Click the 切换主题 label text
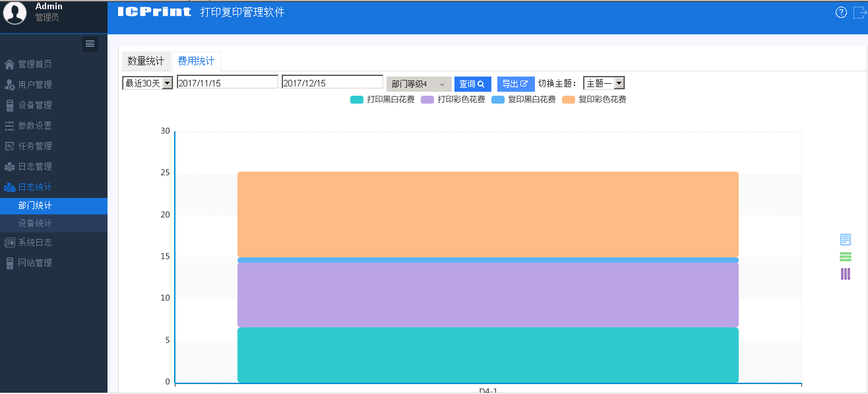This screenshot has width=868, height=394. 558,84
